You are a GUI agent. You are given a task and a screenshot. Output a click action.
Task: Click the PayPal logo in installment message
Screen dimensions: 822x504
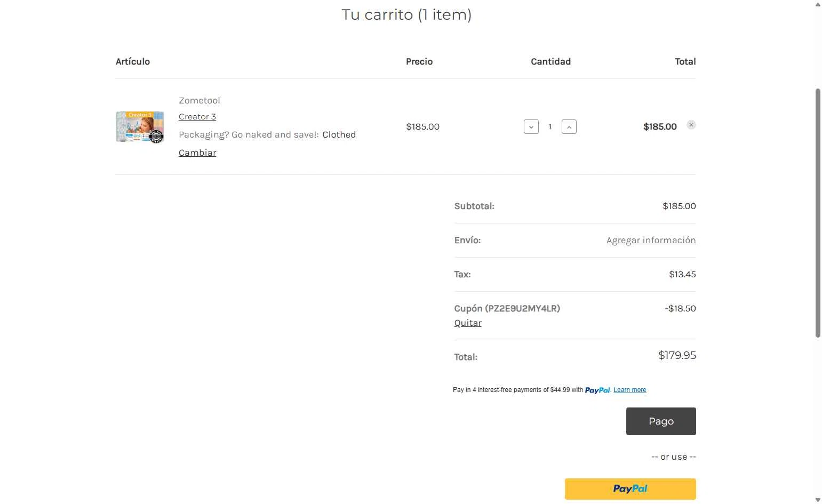click(x=597, y=390)
